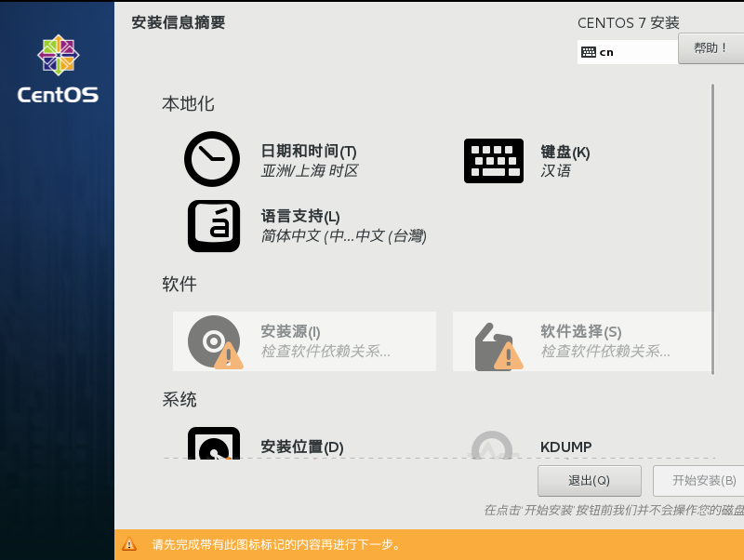Click the cn keyboard layout field

pos(627,52)
